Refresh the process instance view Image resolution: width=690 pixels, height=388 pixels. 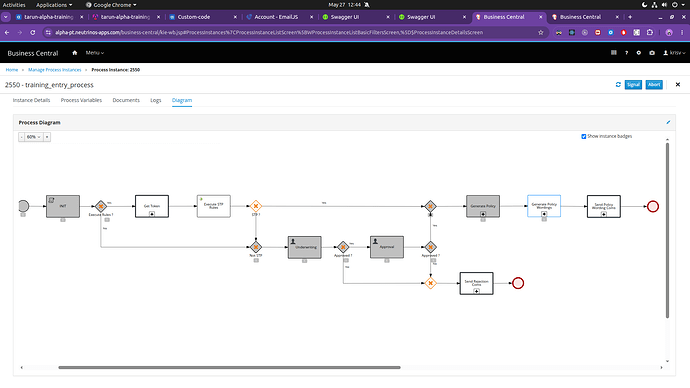coord(618,84)
